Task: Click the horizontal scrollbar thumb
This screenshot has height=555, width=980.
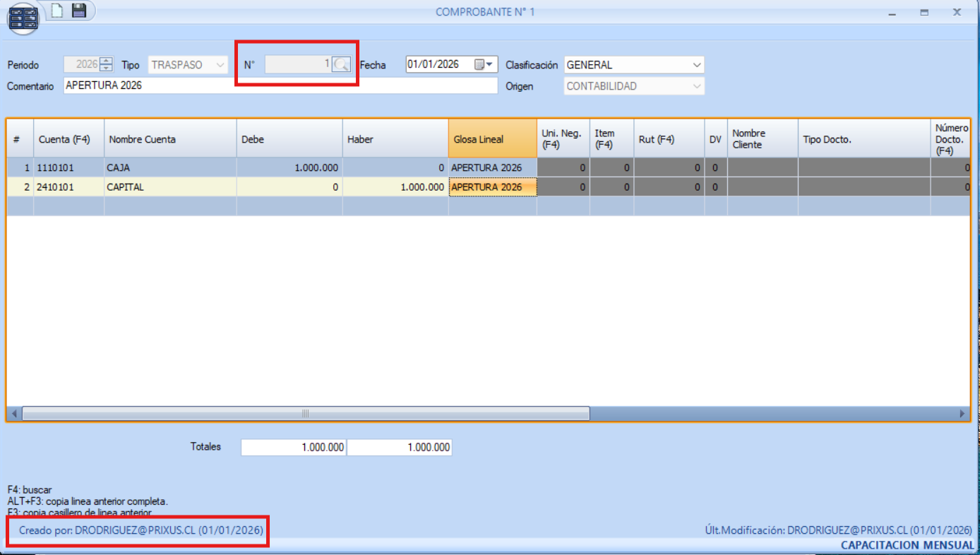Action: (305, 414)
